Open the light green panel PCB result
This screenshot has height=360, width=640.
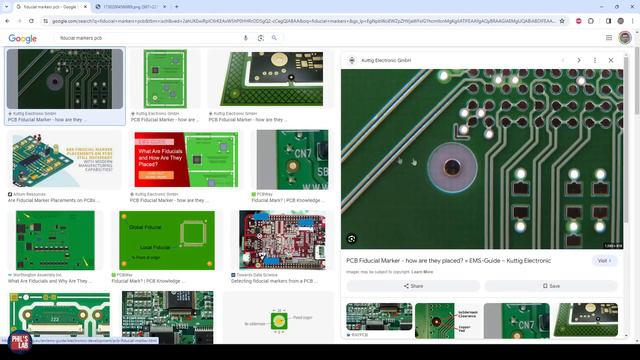coord(165,79)
